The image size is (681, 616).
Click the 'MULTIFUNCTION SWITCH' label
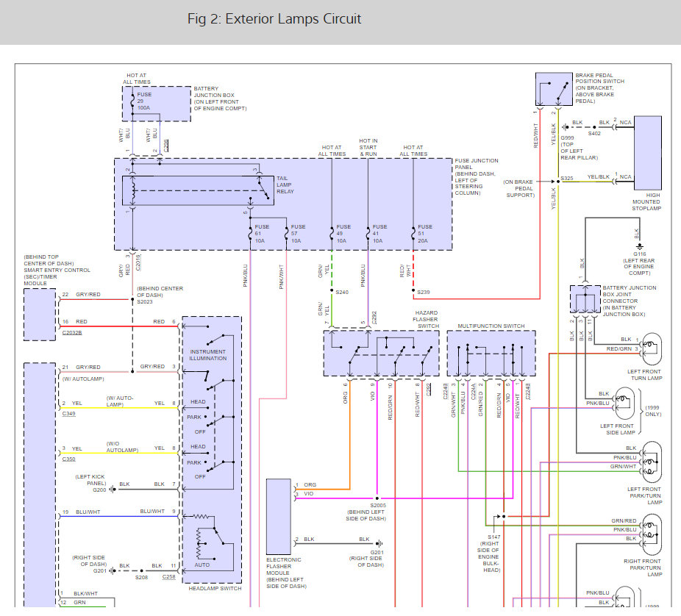pos(491,326)
